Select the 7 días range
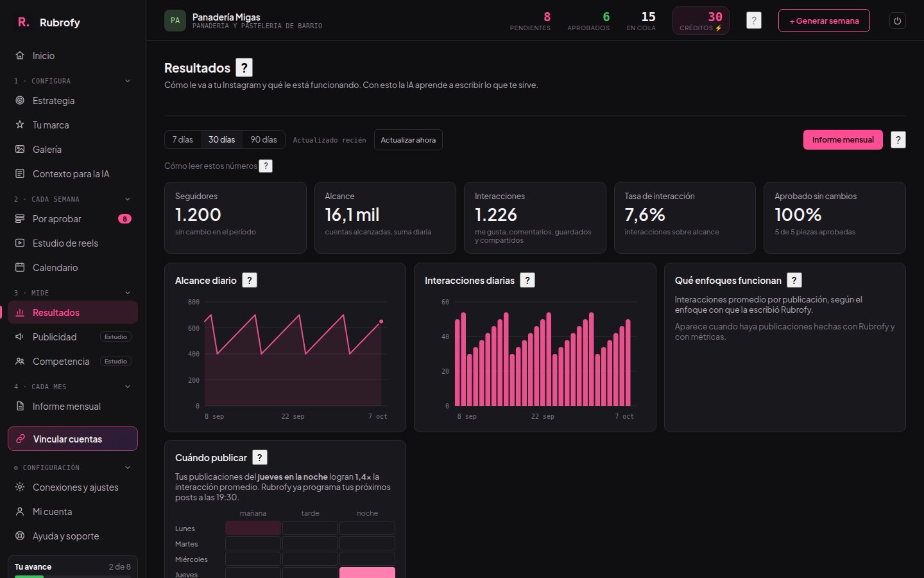The width and height of the screenshot is (924, 578). pos(183,139)
